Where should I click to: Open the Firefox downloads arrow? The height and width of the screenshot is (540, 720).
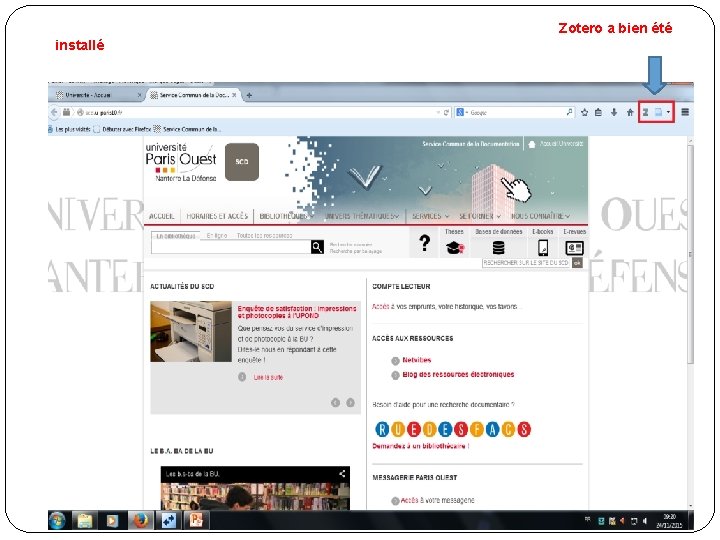(x=614, y=112)
